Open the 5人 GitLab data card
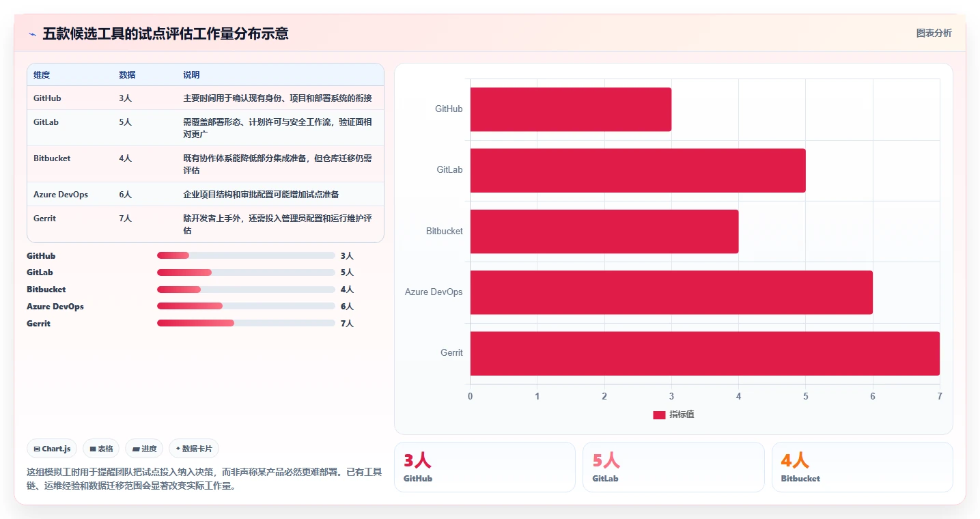980x519 pixels. pyautogui.click(x=673, y=467)
